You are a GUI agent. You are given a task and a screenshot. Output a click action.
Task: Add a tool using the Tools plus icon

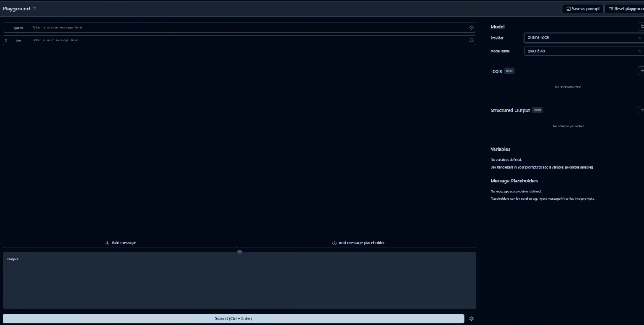pyautogui.click(x=641, y=70)
